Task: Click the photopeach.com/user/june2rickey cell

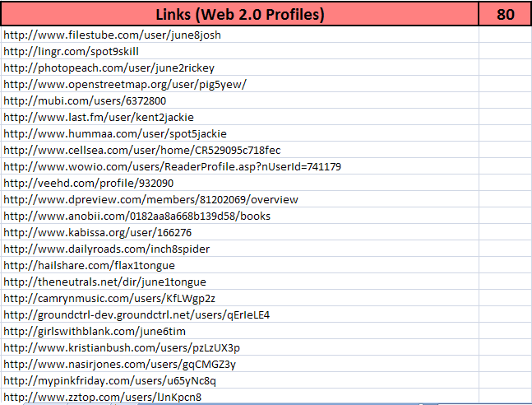Action: (239, 67)
